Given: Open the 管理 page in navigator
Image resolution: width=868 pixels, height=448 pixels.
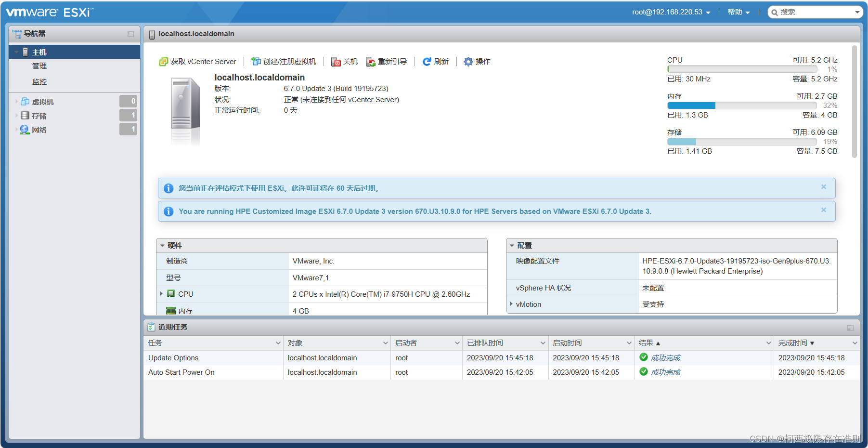Looking at the screenshot, I should [39, 66].
